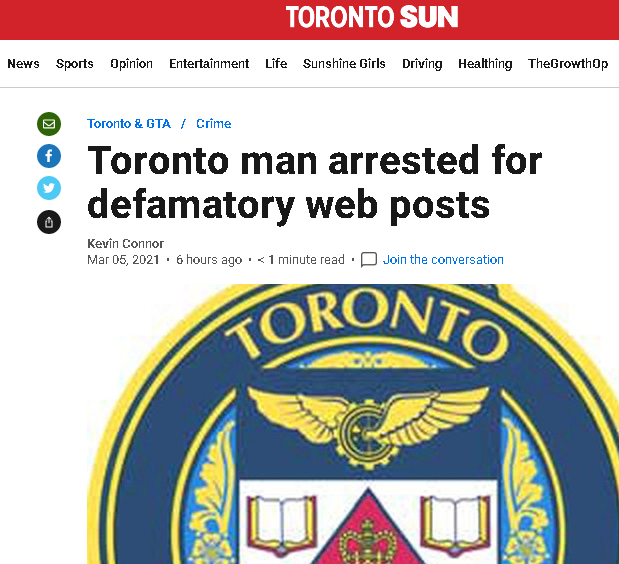Open the News section

pyautogui.click(x=23, y=64)
